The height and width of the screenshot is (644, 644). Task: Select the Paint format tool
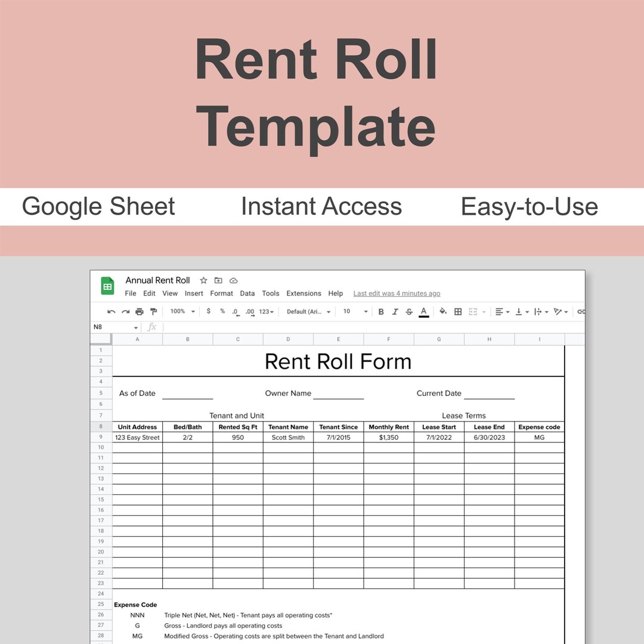pos(153,311)
